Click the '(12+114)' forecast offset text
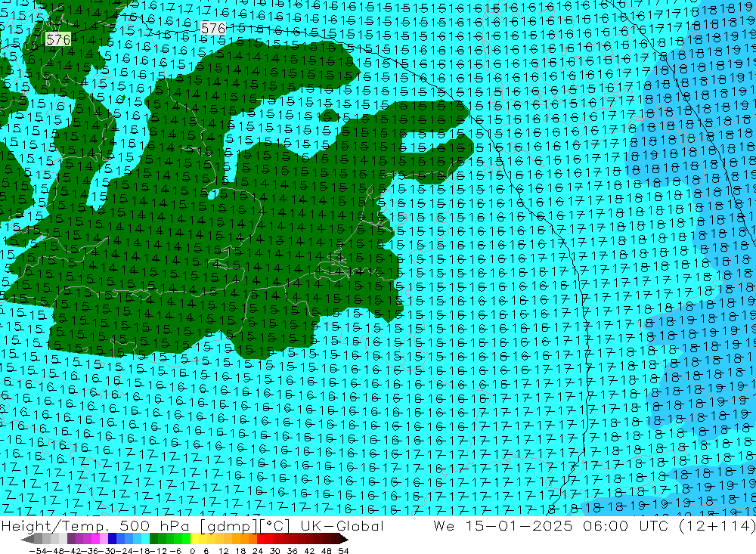The image size is (756, 554). click(x=717, y=526)
